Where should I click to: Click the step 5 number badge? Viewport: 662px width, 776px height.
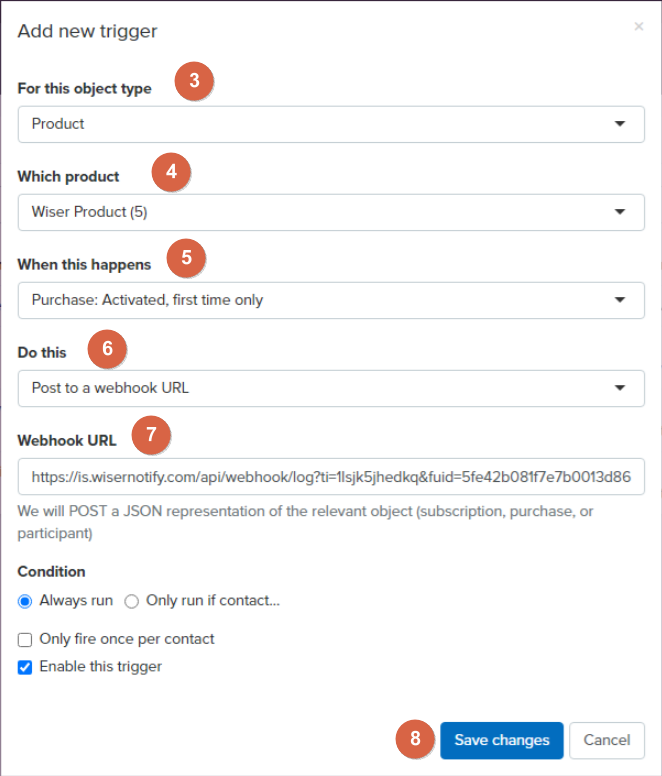point(186,259)
